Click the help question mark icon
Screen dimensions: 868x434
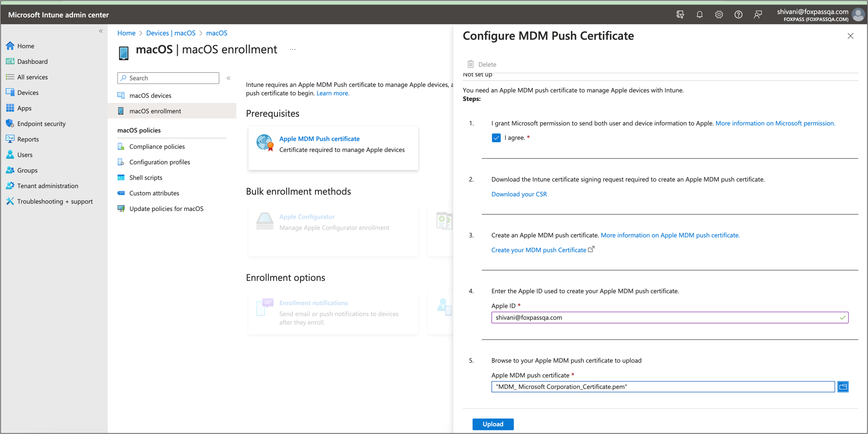point(738,14)
